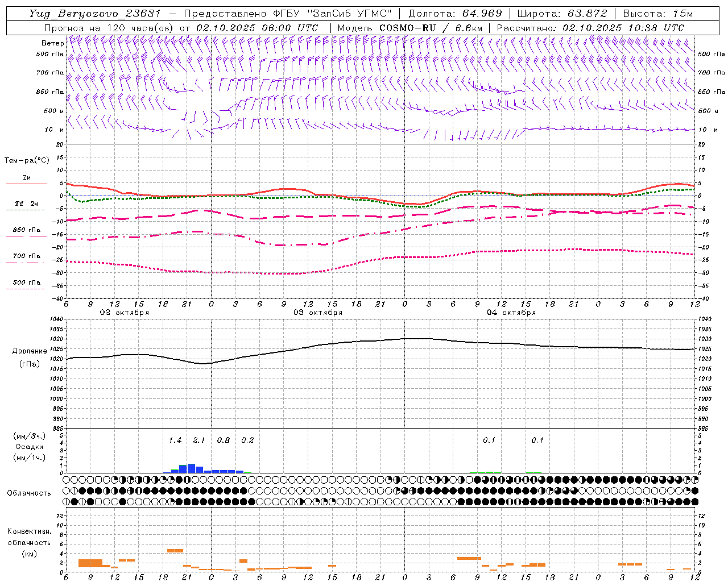This screenshot has height=582, width=728.
Task: Click the 0.2 precipitation amount
Action: [247, 440]
